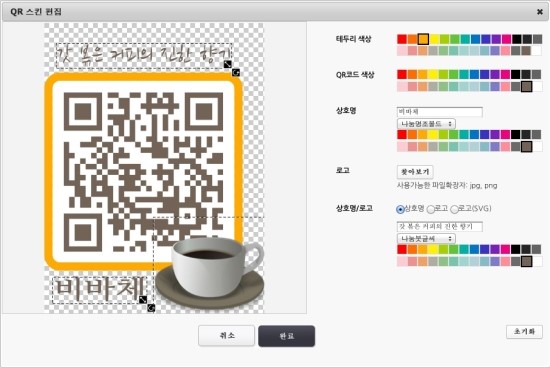Image resolution: width=550 pixels, height=368 pixels.
Task: Select the QR code on the canvas
Action: [143, 172]
